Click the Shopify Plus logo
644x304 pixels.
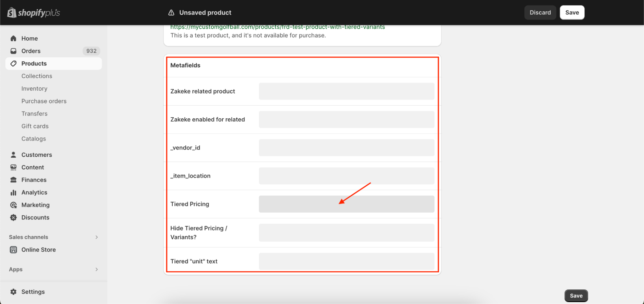(34, 13)
